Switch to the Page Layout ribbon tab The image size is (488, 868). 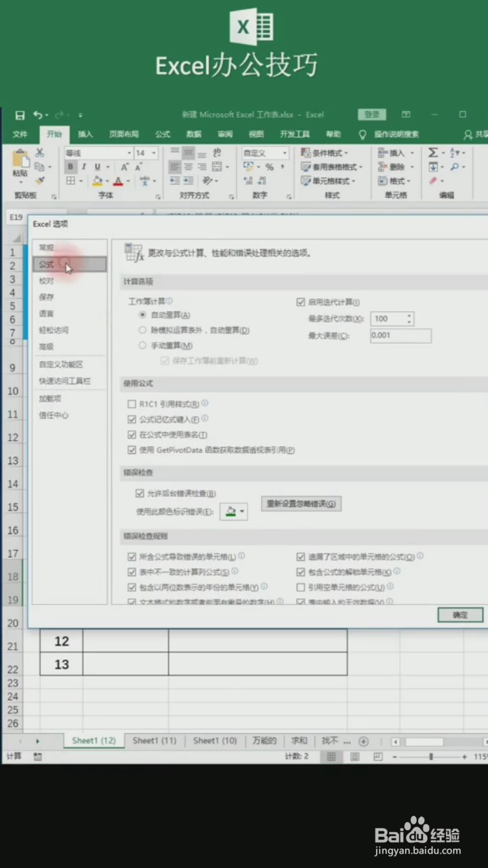pyautogui.click(x=124, y=134)
